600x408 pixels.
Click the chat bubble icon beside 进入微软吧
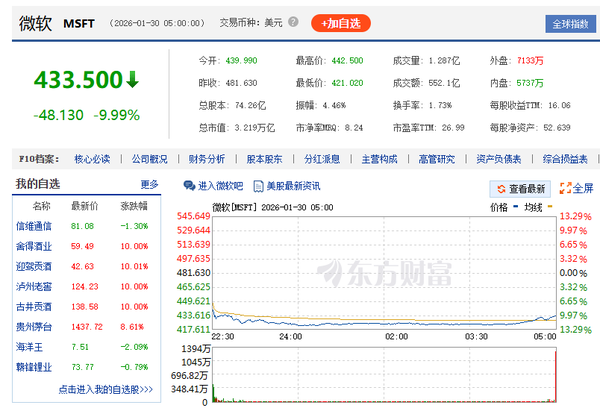tap(189, 186)
